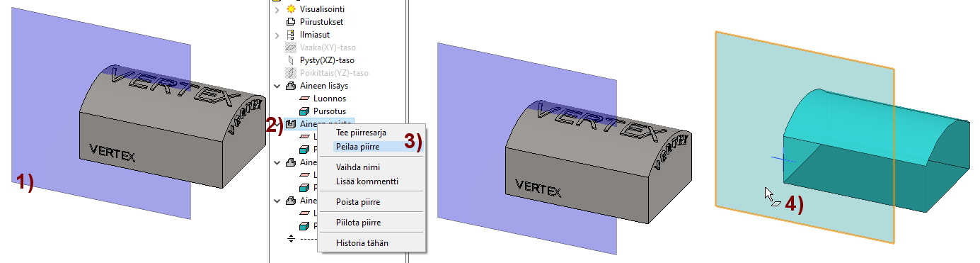
Task: Select the Aineen lisäys label above Luonnos
Action: coord(323,86)
